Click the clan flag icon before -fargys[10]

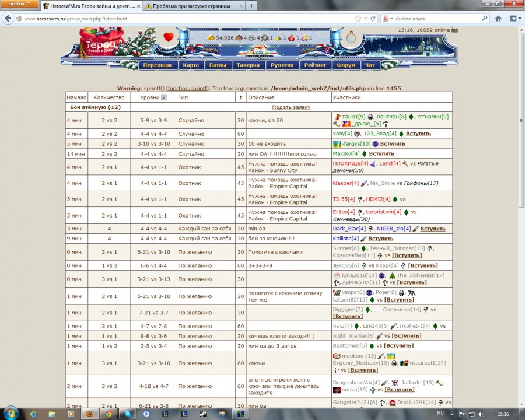tap(337, 144)
